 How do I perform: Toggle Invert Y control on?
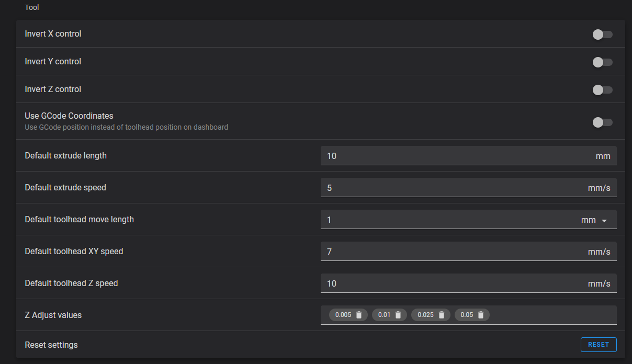point(602,62)
